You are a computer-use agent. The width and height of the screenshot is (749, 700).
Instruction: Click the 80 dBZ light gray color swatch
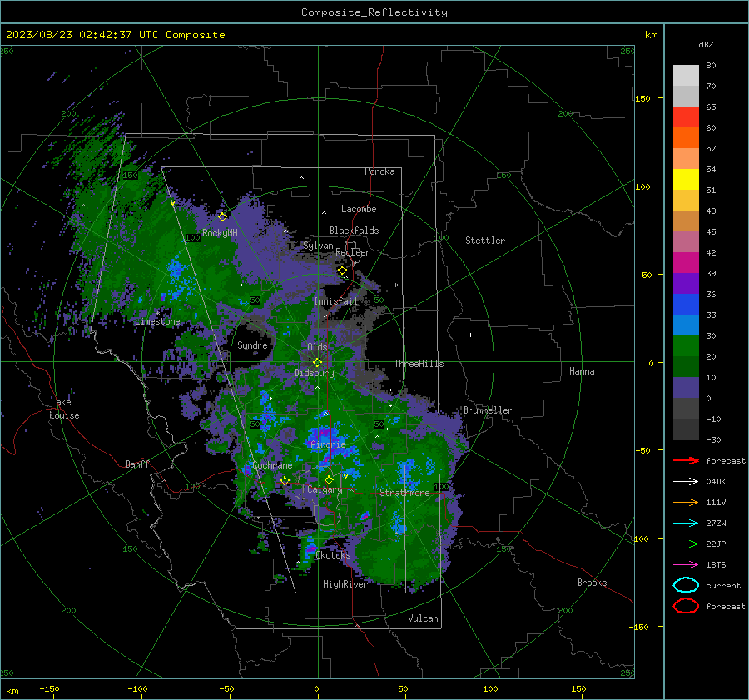[x=686, y=76]
